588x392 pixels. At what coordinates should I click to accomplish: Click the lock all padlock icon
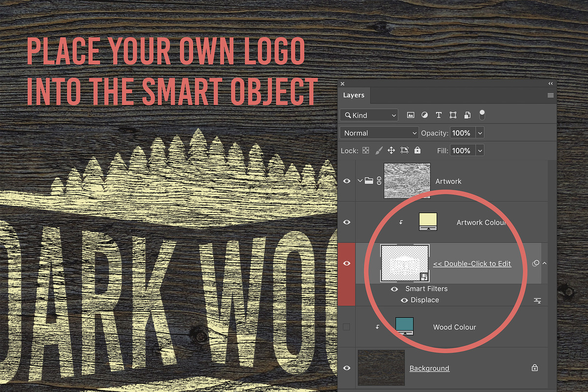(x=417, y=150)
